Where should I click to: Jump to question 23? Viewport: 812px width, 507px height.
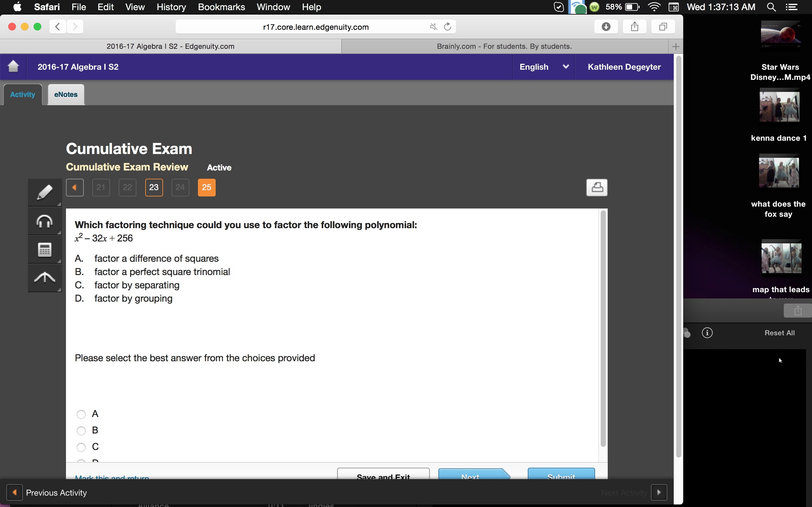154,188
